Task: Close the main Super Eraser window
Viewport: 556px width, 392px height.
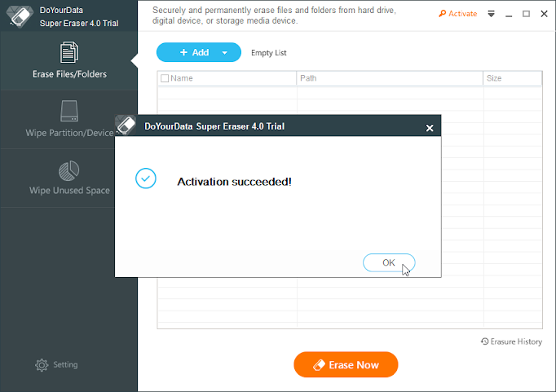Action: coord(544,14)
